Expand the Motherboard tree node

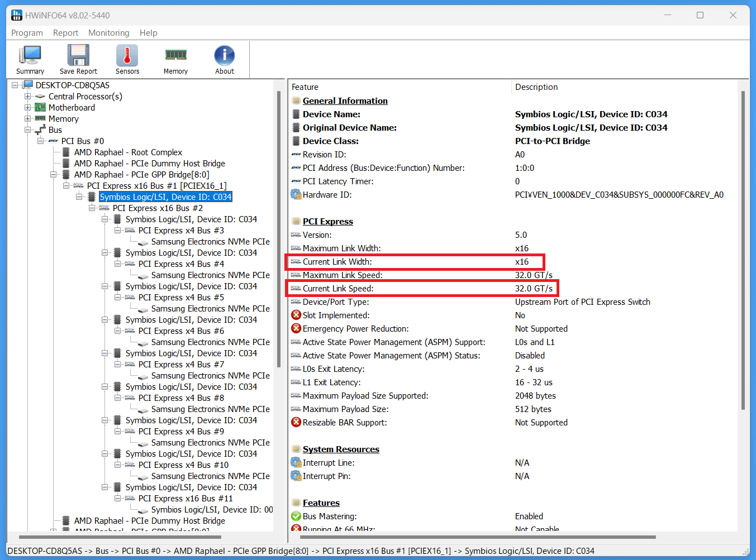27,107
